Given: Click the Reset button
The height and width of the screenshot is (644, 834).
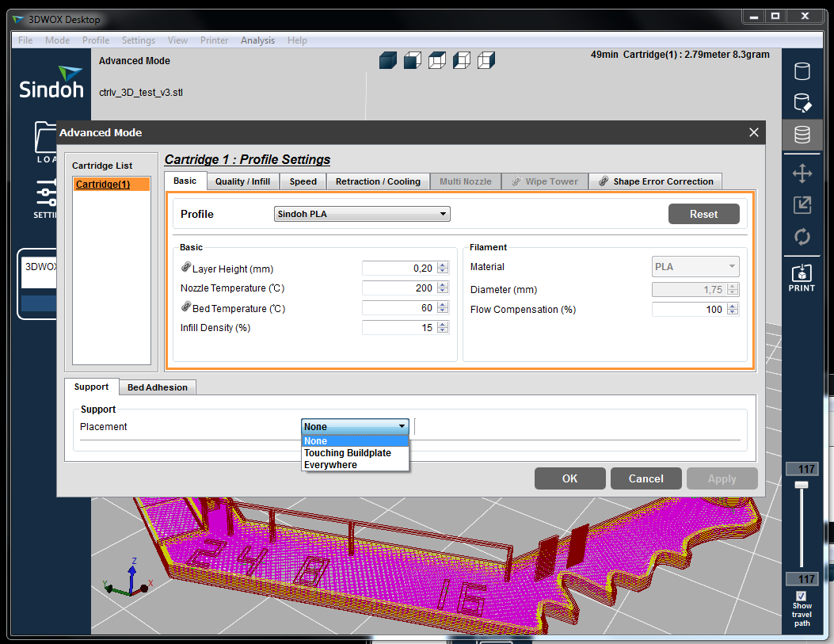Looking at the screenshot, I should pos(703,214).
